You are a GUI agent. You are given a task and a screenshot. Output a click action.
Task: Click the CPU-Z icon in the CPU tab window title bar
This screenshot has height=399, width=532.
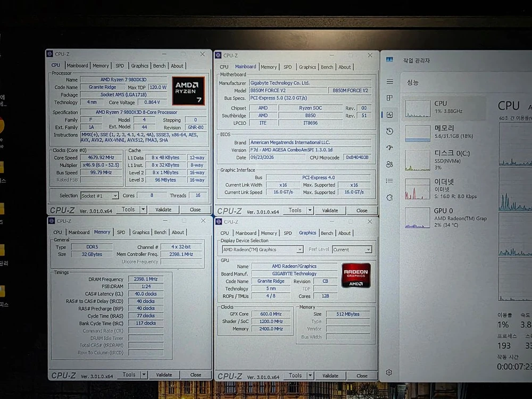click(50, 54)
